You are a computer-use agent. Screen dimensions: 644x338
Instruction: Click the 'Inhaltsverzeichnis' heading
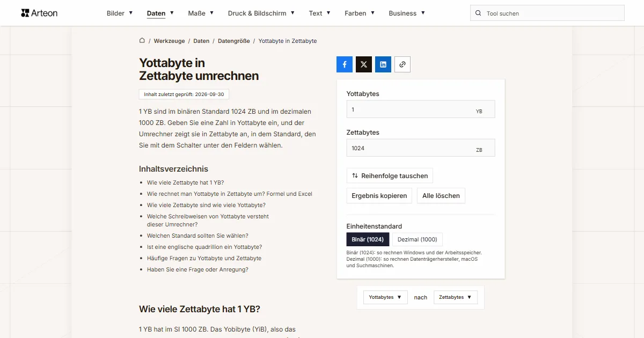[173, 169]
